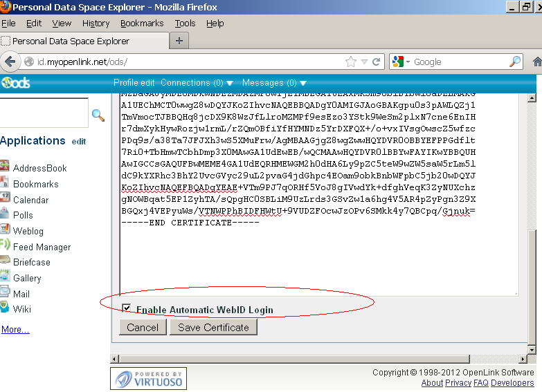Open the search engine selector dropdown
This screenshot has height=392, width=542.
click(401, 62)
